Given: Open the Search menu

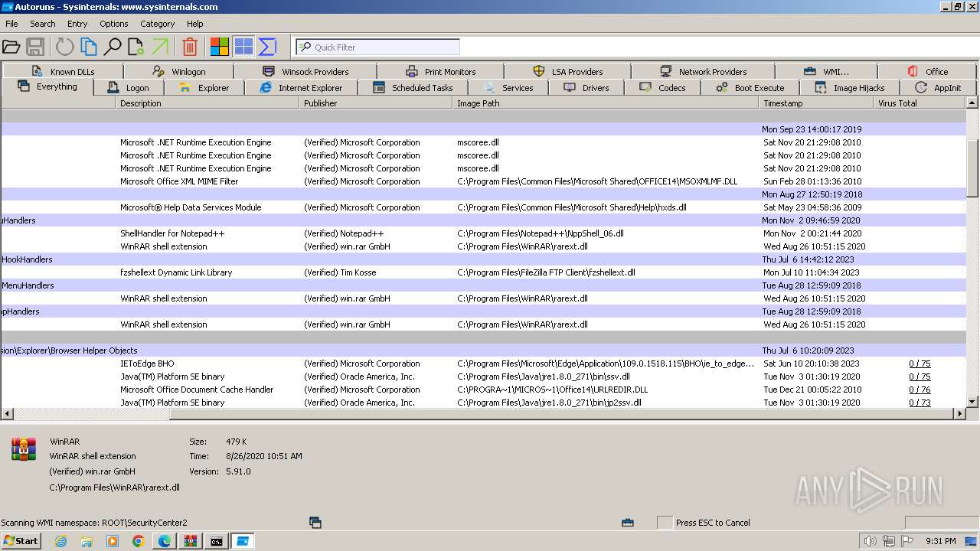Looking at the screenshot, I should (43, 24).
